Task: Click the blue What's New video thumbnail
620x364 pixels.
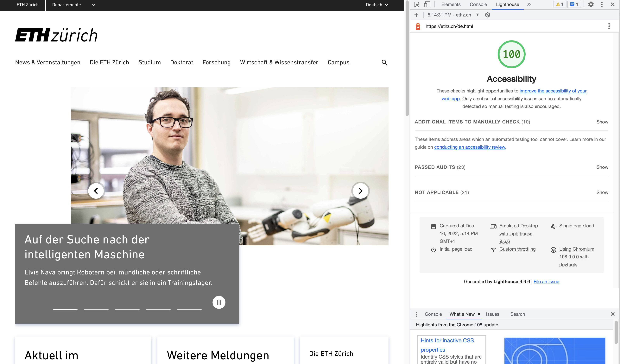Action: tap(554, 350)
